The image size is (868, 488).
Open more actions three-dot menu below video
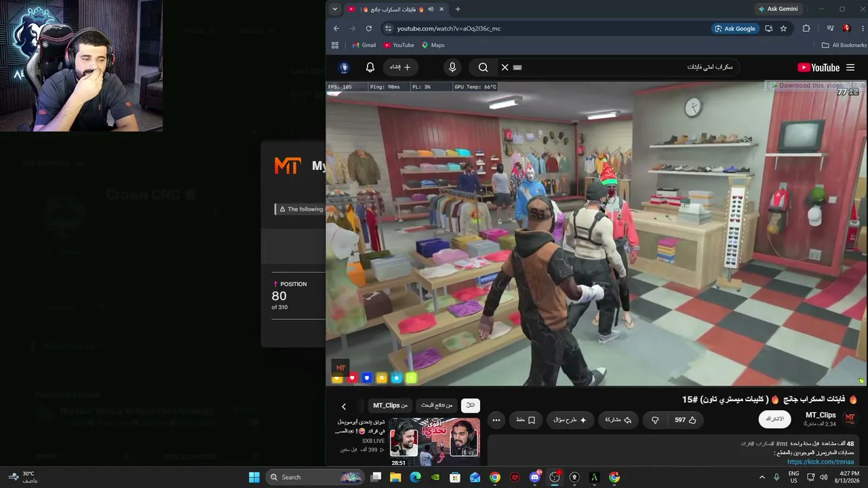496,420
